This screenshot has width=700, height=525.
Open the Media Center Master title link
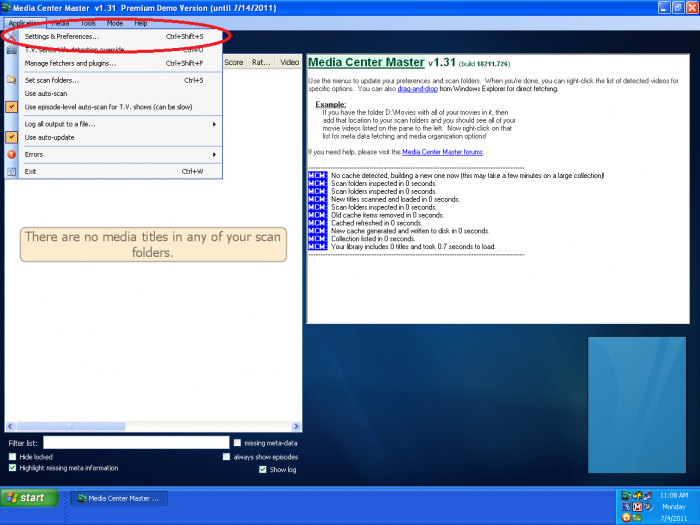coord(366,62)
